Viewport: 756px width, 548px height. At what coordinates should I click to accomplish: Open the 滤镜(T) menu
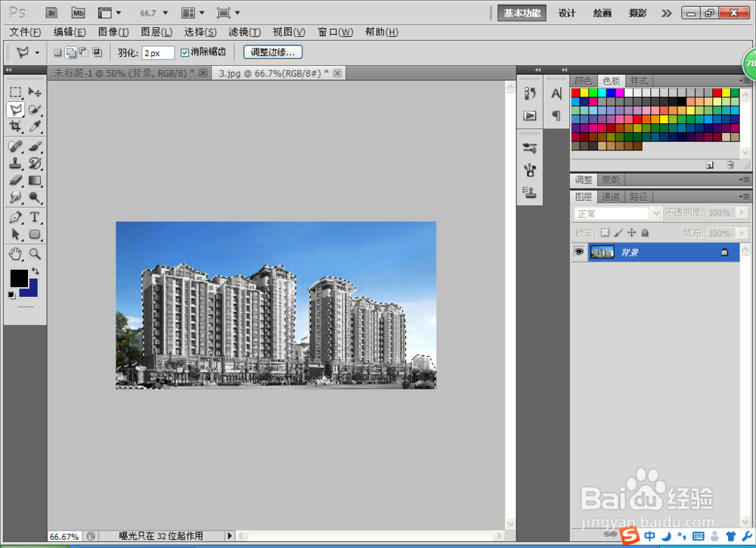[x=244, y=32]
